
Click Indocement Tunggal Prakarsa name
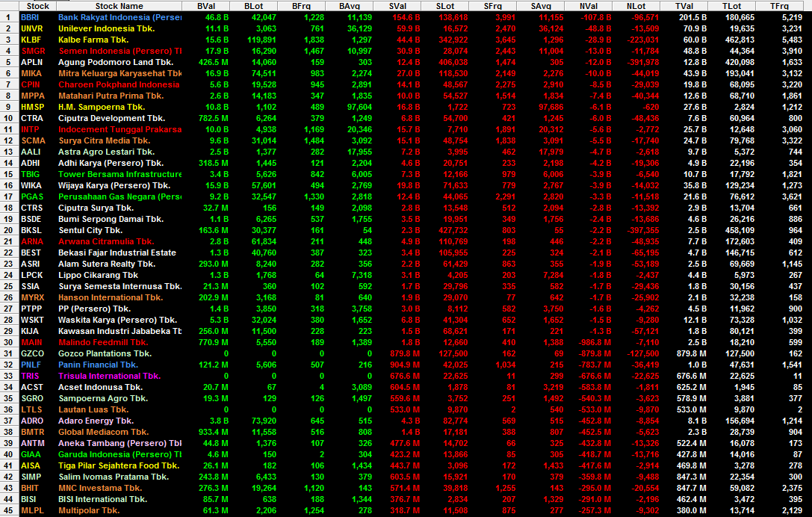(x=120, y=129)
